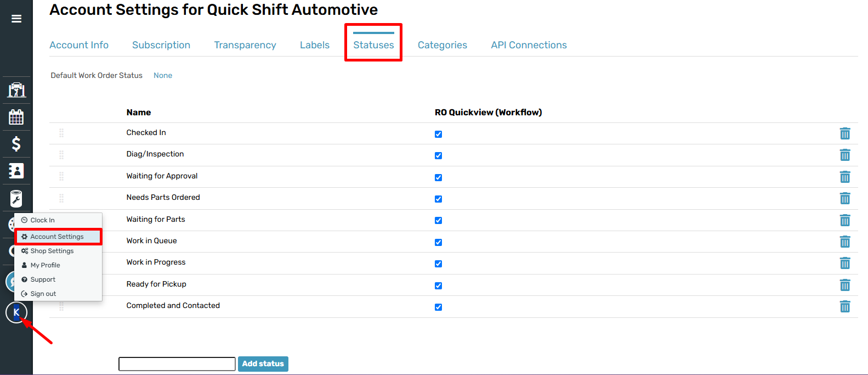Delete the Work in Queue status
868x375 pixels.
(x=845, y=242)
